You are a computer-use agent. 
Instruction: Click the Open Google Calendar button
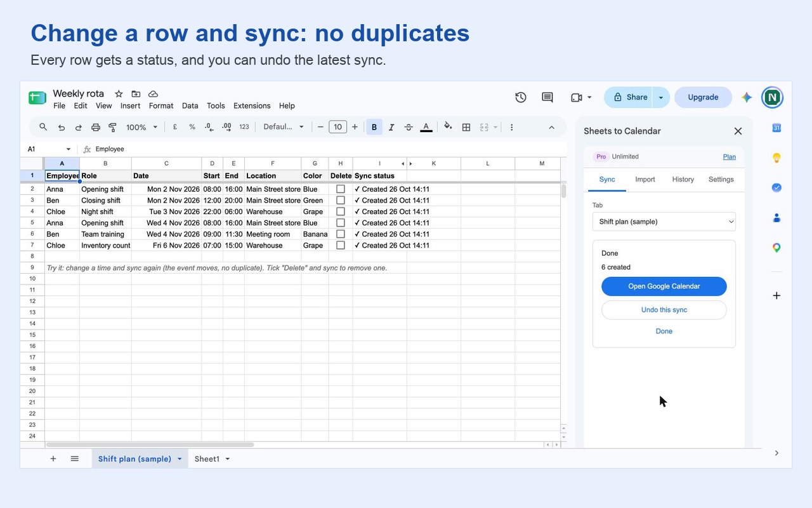pyautogui.click(x=664, y=286)
